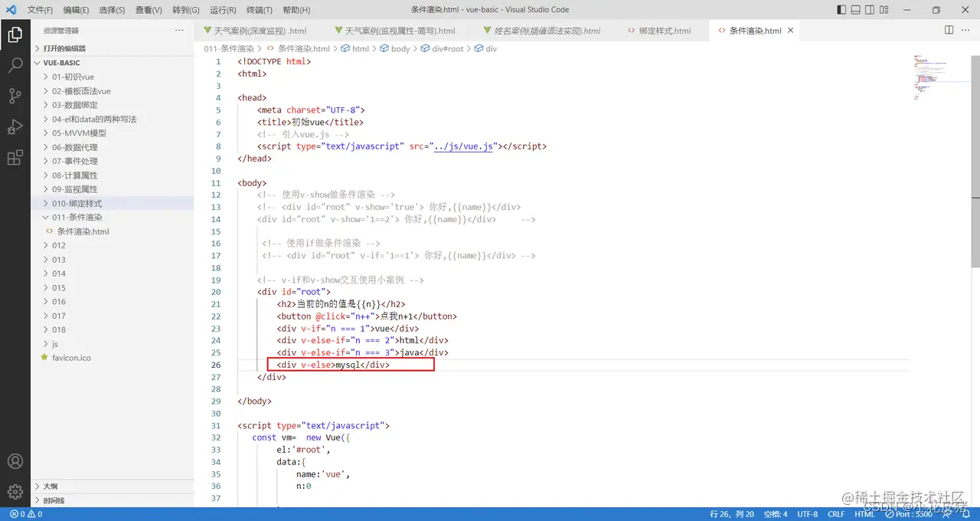Open 帮助(H) menu
The image size is (980, 521).
pos(296,10)
